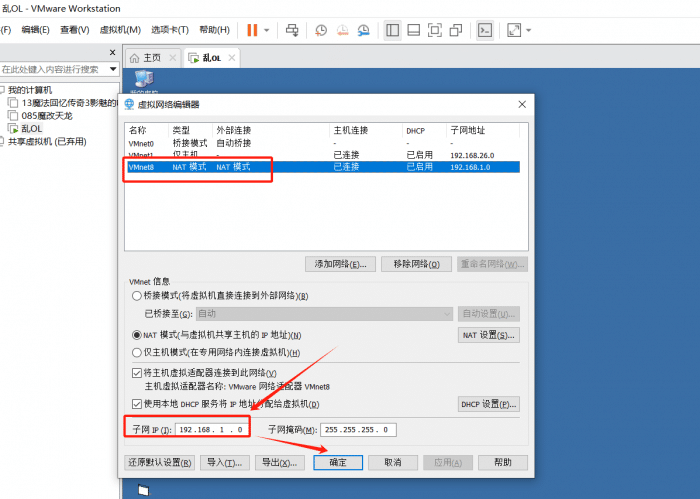Expand the library search box dropdown arrow

pyautogui.click(x=113, y=69)
